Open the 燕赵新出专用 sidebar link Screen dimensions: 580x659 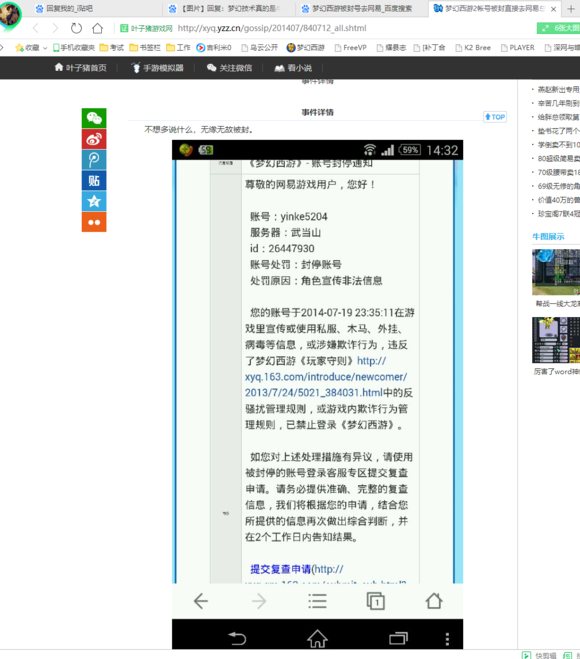click(558, 90)
